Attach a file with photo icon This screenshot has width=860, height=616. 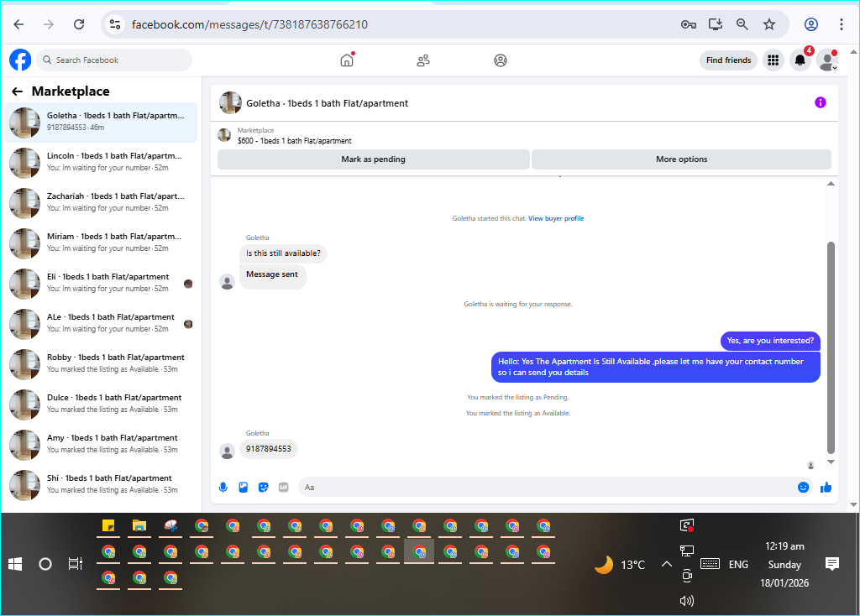click(243, 488)
